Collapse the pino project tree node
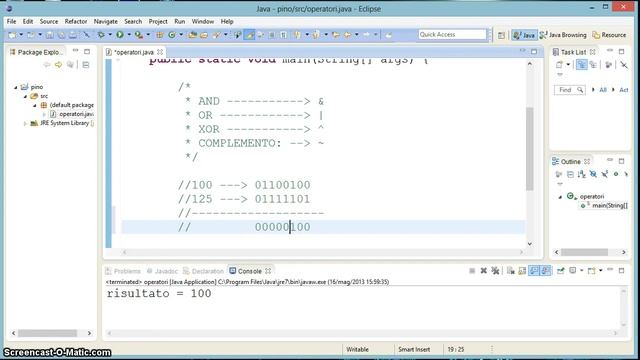640x360 pixels. point(16,87)
